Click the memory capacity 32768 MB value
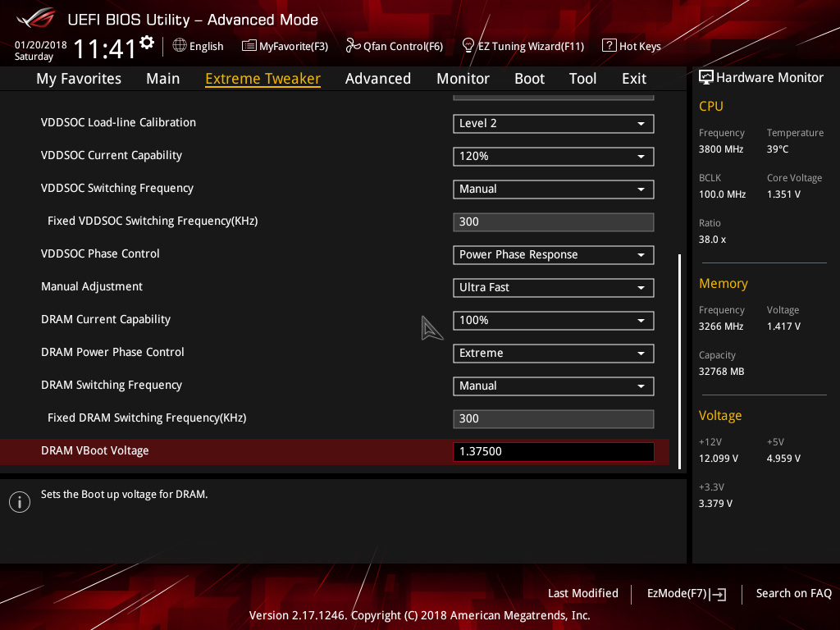Image resolution: width=840 pixels, height=630 pixels. tap(722, 372)
